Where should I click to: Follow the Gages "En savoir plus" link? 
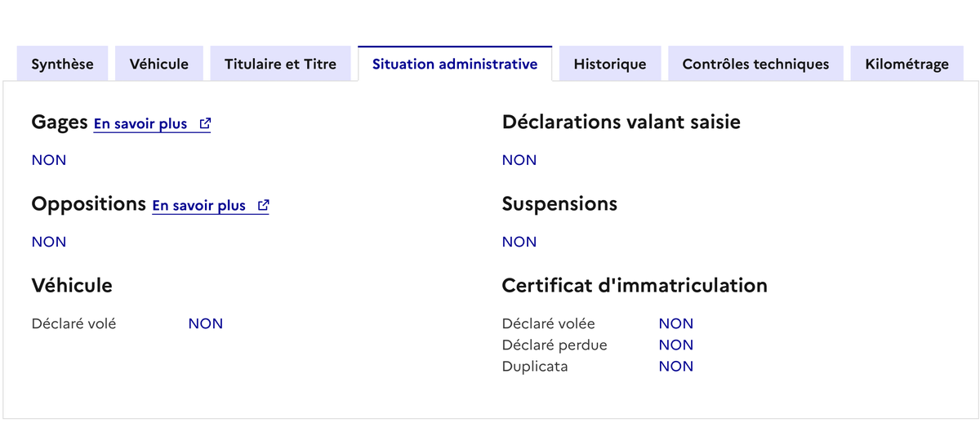tap(140, 124)
